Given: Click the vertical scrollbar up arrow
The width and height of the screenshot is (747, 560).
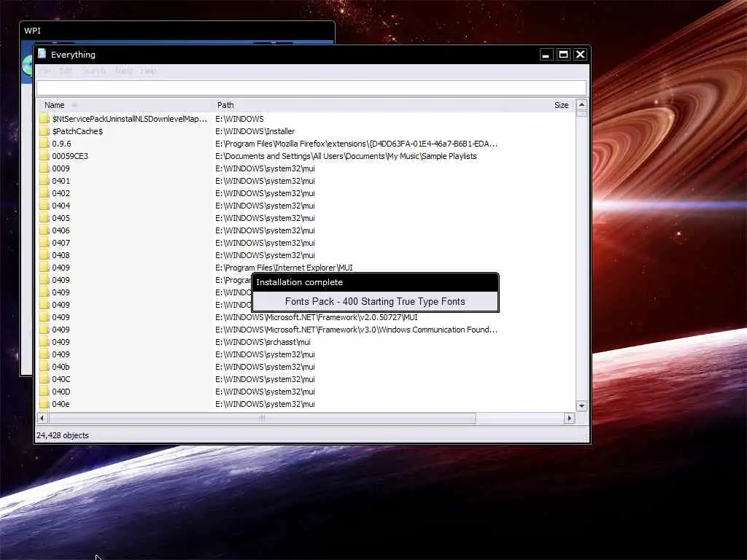Looking at the screenshot, I should point(581,105).
